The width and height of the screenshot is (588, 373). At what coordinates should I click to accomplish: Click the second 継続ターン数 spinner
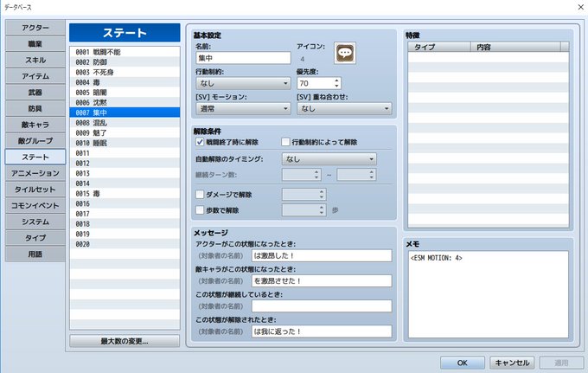(x=356, y=175)
